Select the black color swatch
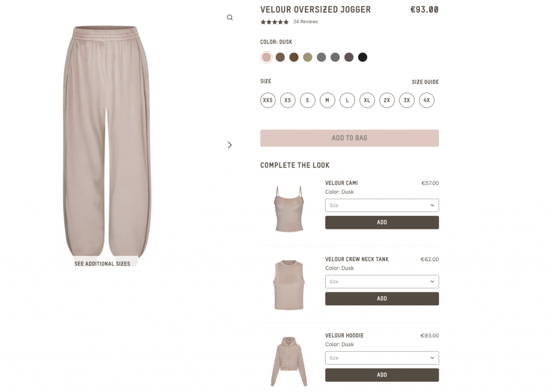The width and height of the screenshot is (552, 392). coord(363,57)
